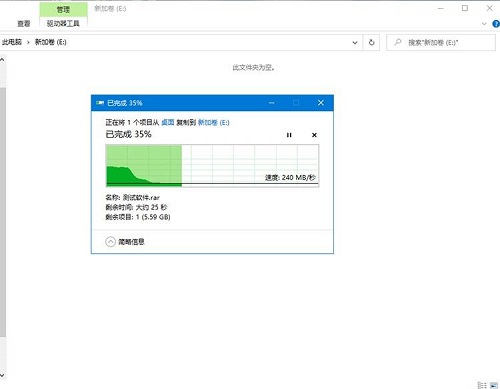Image resolution: width=500 pixels, height=389 pixels.
Task: Expand the breadcrumb arrow after 此电脑
Action: click(x=28, y=42)
